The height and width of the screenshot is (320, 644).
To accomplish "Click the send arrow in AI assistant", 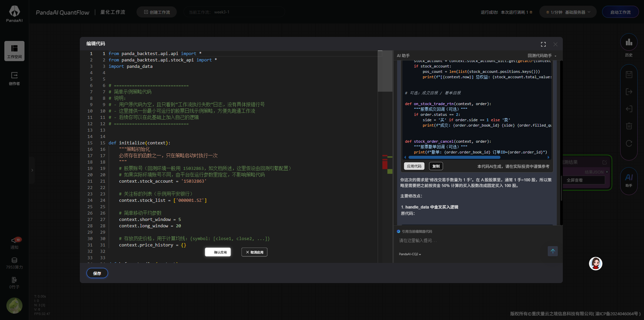I will click(x=552, y=251).
